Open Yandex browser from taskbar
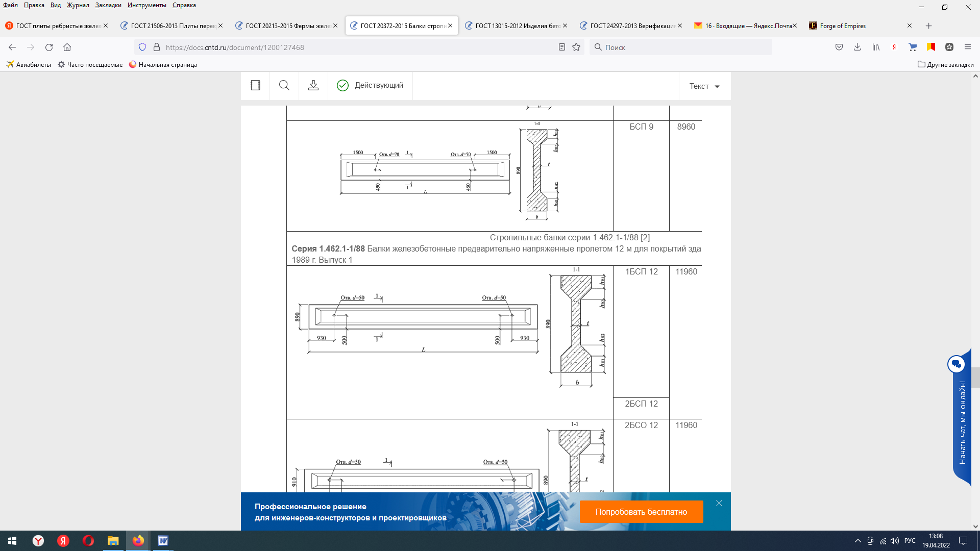The image size is (980, 551). [38, 541]
